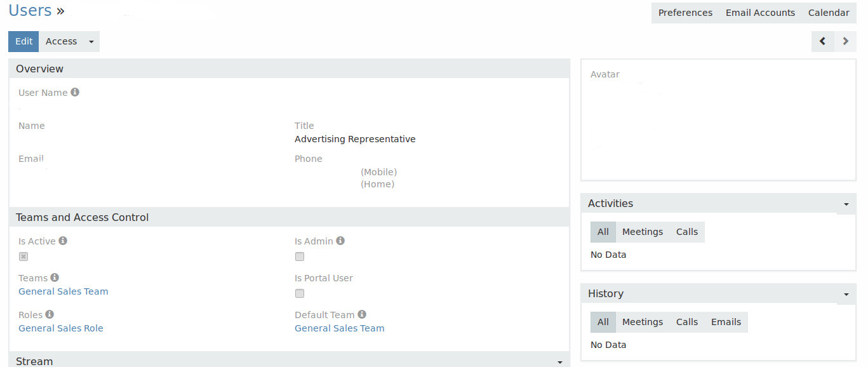Image resolution: width=868 pixels, height=367 pixels.
Task: Switch to Meetings tab in Activities
Action: 642,232
